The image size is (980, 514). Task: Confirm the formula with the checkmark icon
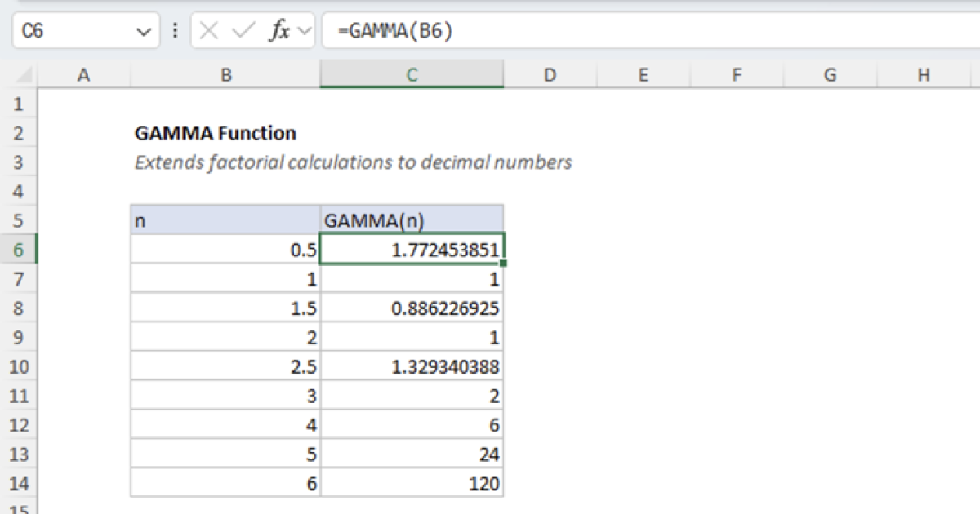click(241, 31)
